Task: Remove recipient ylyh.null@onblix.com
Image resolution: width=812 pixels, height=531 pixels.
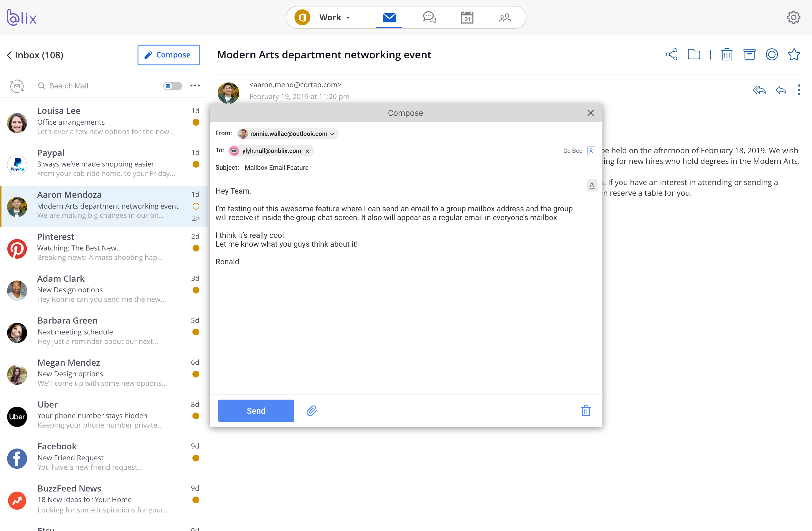Action: click(x=307, y=151)
